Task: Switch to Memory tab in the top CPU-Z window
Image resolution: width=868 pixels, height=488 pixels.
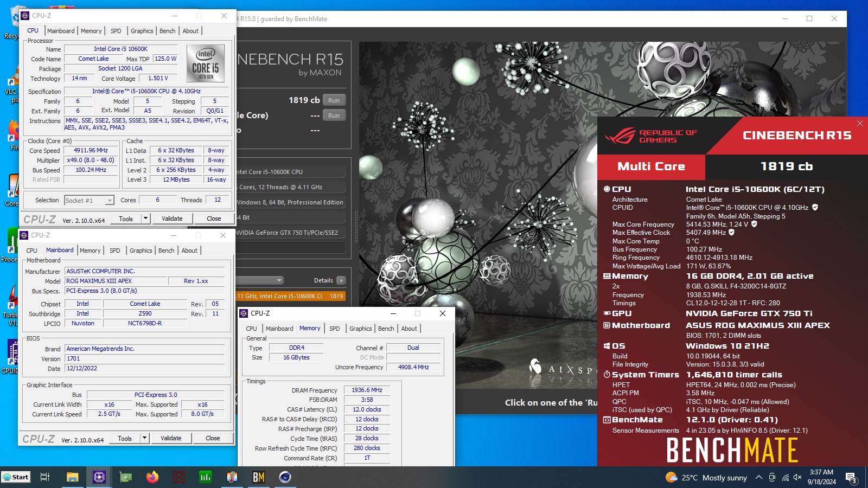Action: (x=91, y=31)
